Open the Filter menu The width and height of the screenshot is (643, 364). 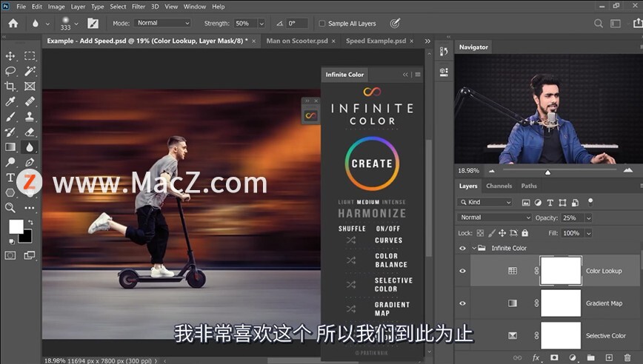point(139,7)
